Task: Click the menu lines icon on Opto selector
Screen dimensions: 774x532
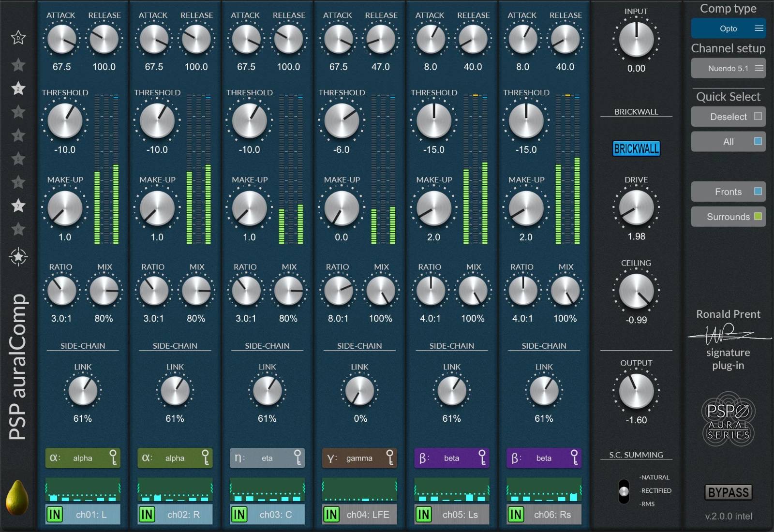Action: click(759, 28)
